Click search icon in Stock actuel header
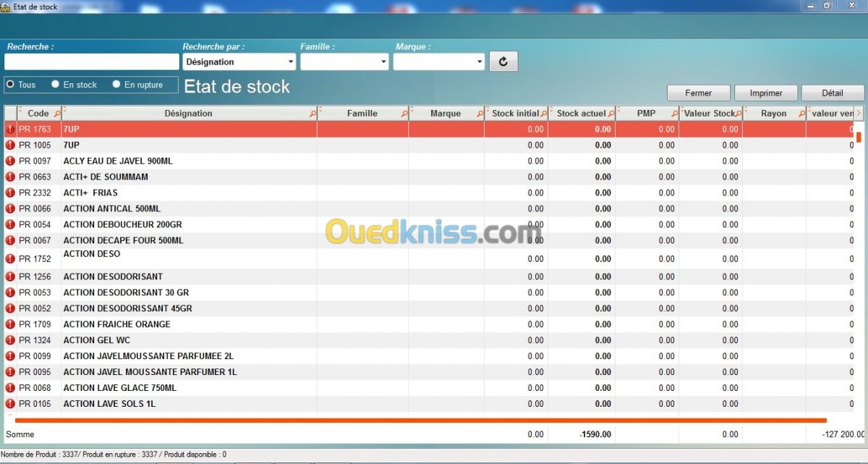The height and width of the screenshot is (464, 868). (610, 114)
